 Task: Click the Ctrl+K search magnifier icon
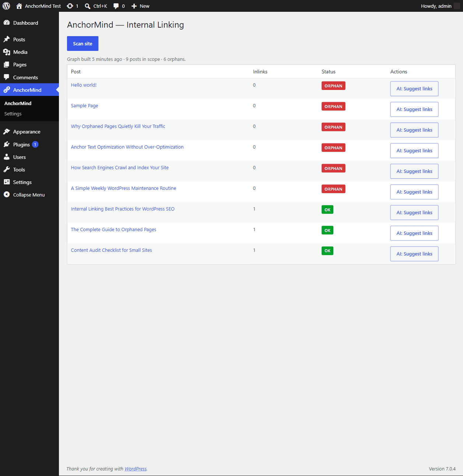click(x=88, y=6)
